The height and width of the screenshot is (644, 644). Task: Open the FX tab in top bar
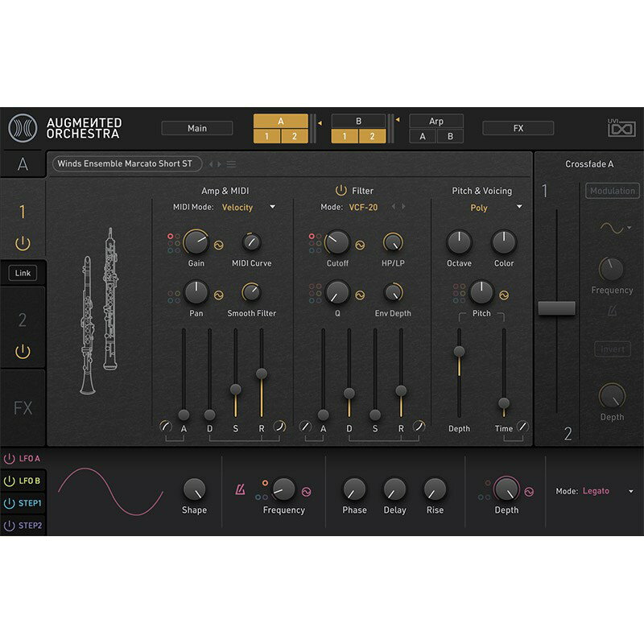[x=518, y=128]
